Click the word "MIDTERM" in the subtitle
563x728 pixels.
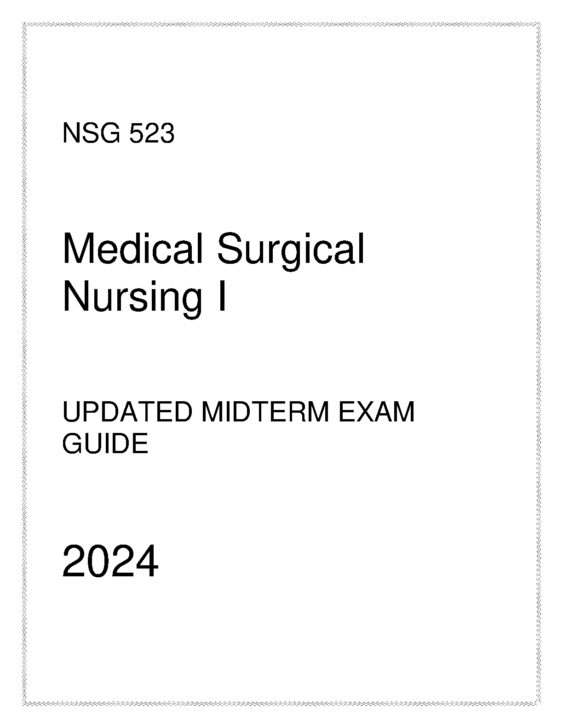tap(265, 412)
